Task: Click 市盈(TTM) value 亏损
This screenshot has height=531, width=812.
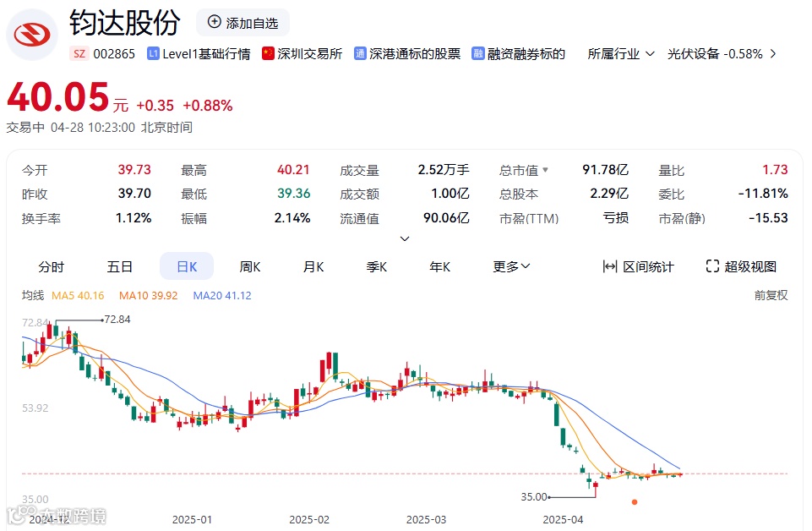Action: tap(615, 217)
